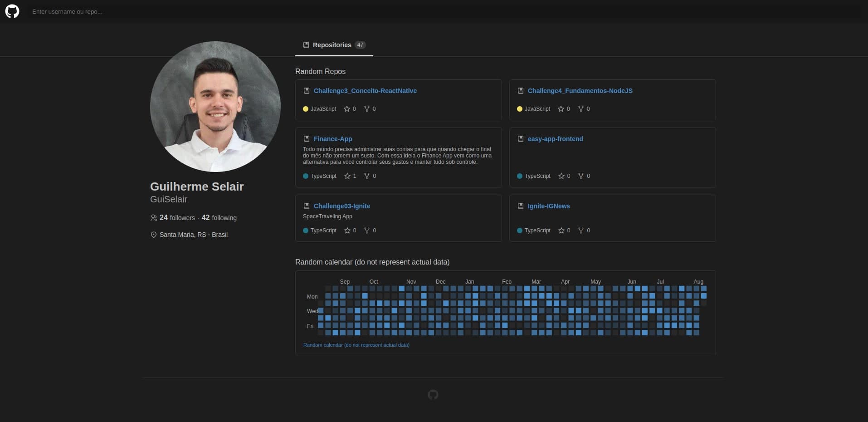
Task: Click TypeScript color dot in Finance-App card
Action: tap(306, 176)
